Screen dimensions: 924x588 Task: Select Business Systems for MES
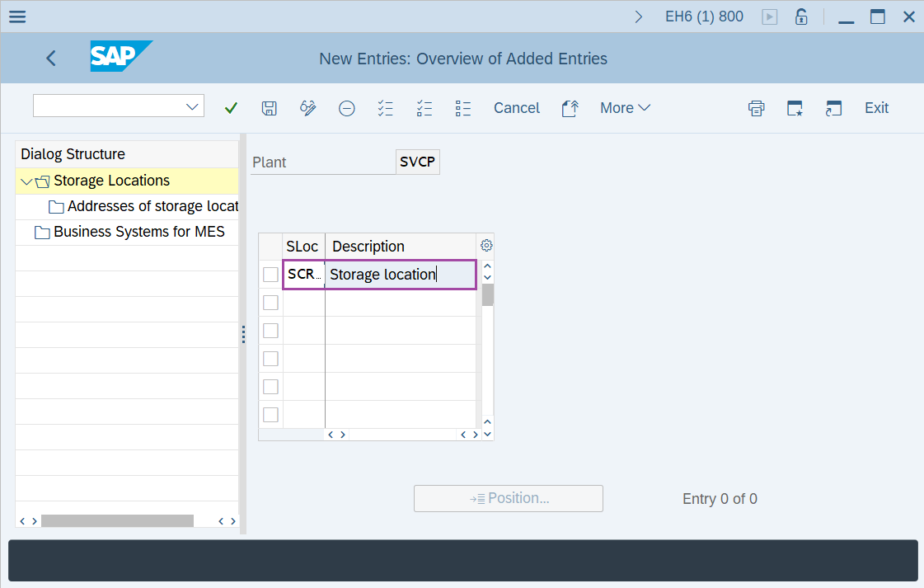pyautogui.click(x=138, y=232)
